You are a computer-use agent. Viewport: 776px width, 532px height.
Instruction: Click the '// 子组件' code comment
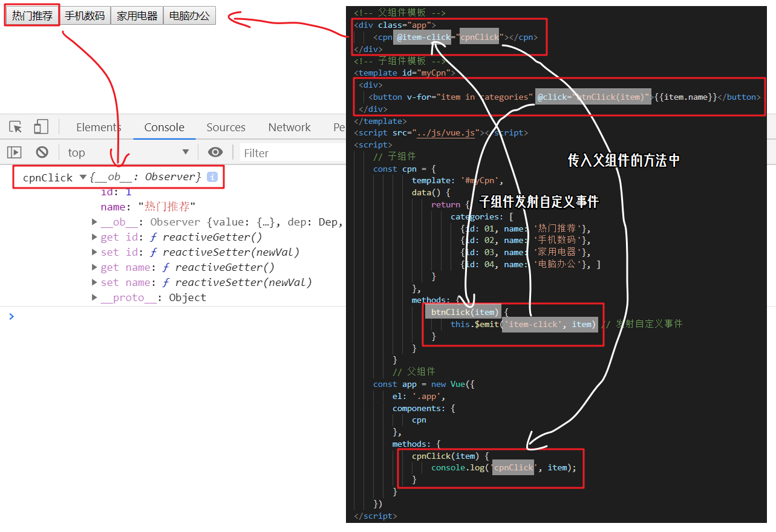[394, 157]
